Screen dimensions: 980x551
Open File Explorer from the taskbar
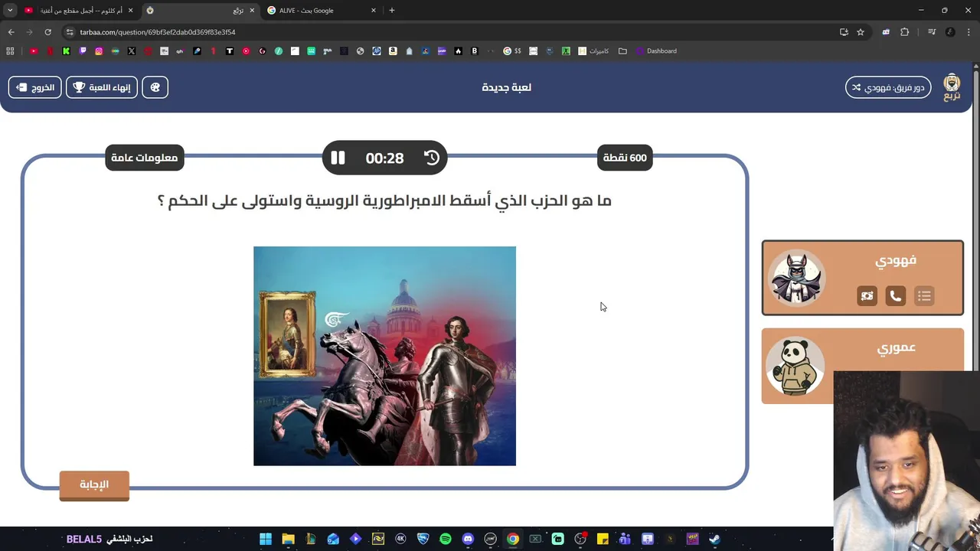coord(288,539)
